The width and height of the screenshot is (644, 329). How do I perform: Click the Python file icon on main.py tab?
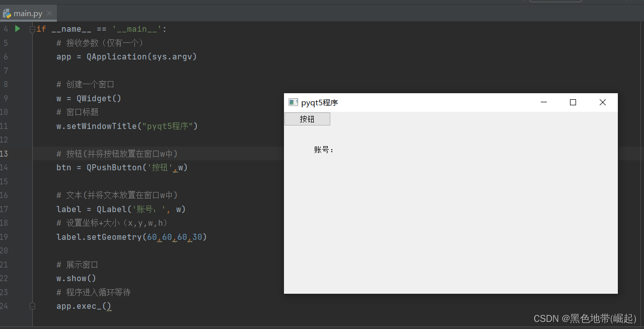[7, 14]
